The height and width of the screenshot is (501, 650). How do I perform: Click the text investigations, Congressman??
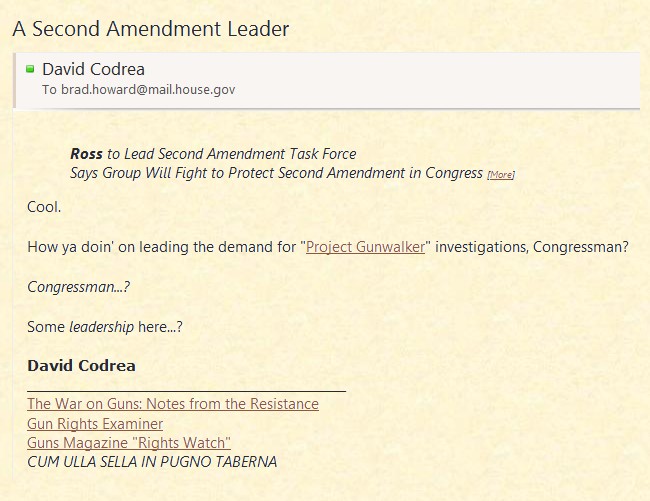[532, 247]
